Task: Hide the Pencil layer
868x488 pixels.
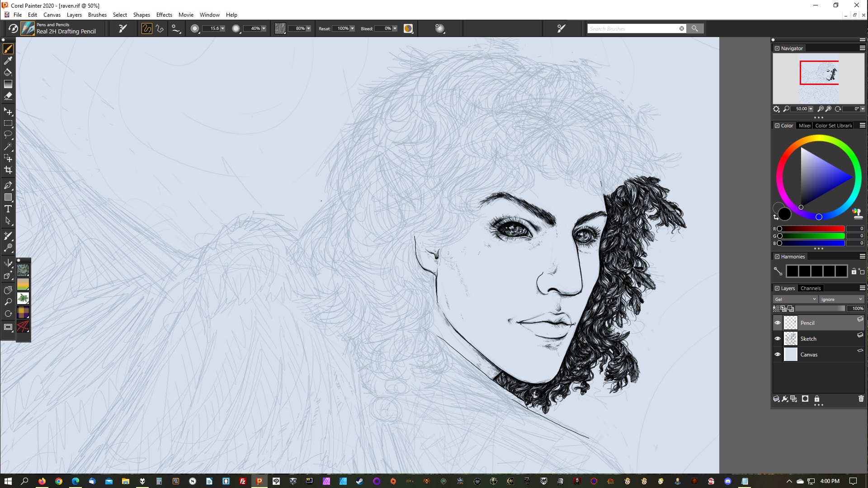Action: coord(778,323)
